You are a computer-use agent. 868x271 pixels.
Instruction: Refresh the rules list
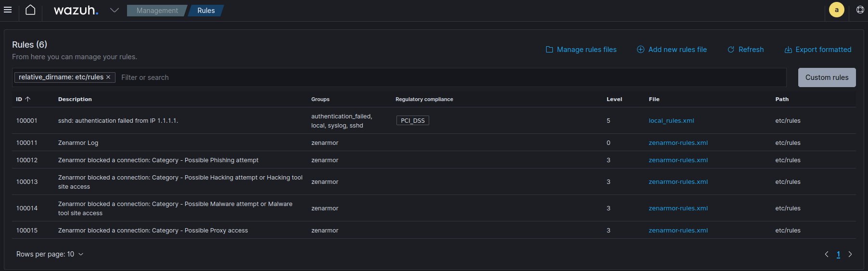(x=745, y=50)
